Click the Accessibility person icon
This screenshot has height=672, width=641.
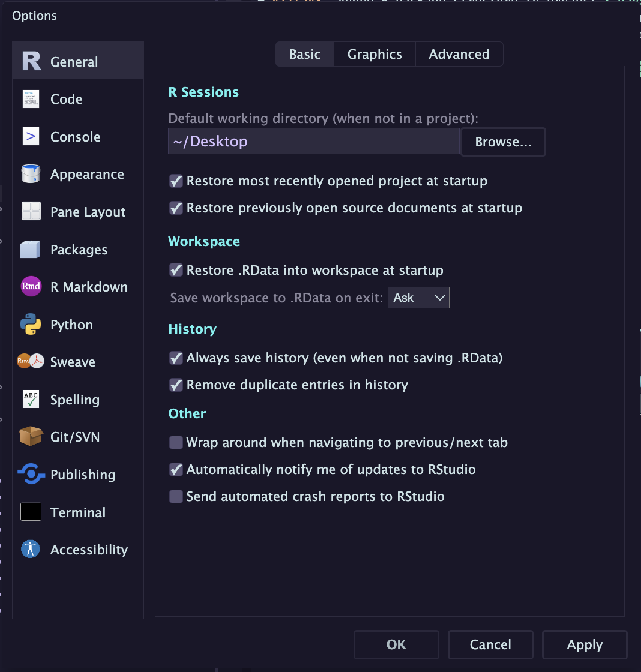click(x=31, y=549)
